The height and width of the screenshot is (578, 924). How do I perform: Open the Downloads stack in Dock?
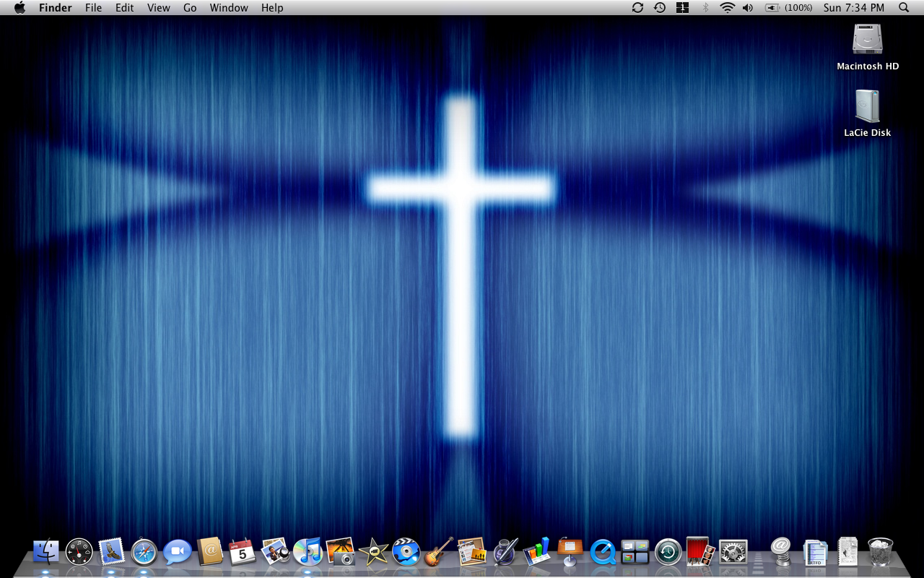[x=847, y=553]
